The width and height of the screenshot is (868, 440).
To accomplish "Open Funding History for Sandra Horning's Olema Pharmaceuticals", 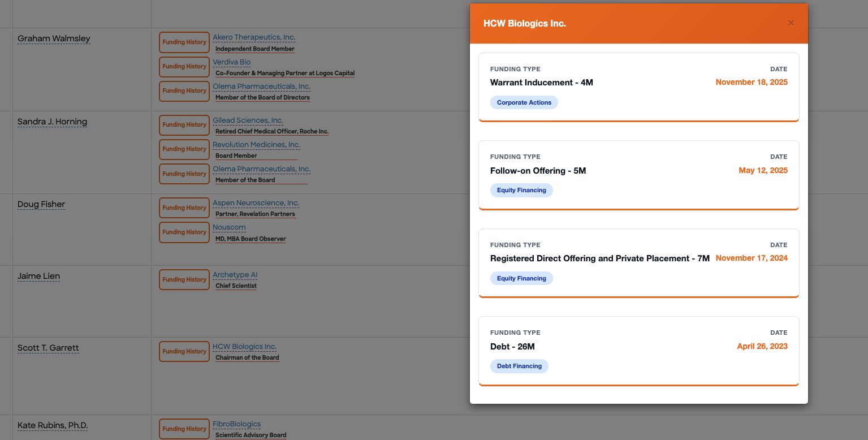I will tap(184, 174).
